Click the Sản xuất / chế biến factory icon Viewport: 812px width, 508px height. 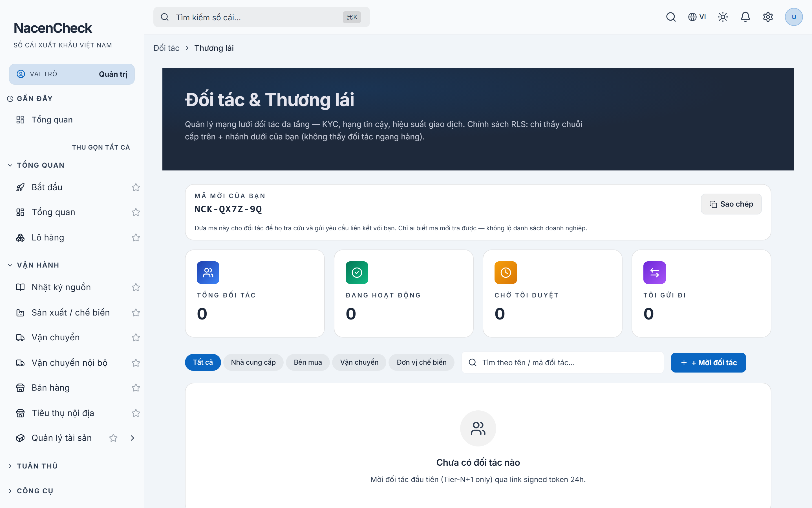tap(21, 312)
